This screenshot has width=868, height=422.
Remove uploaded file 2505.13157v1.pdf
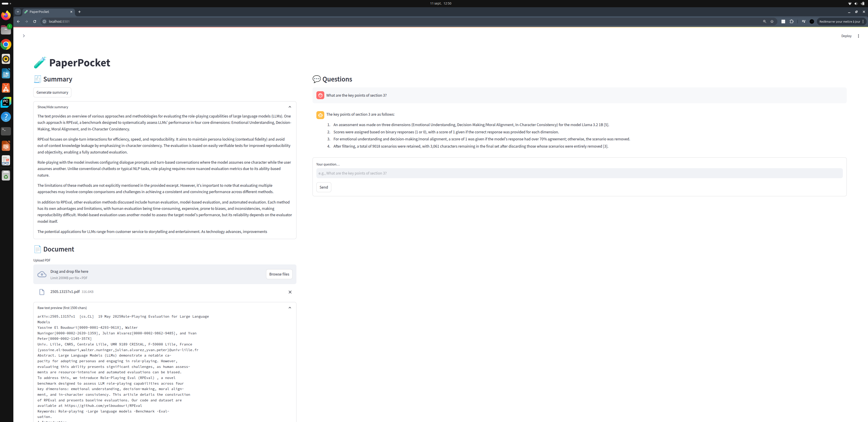290,292
